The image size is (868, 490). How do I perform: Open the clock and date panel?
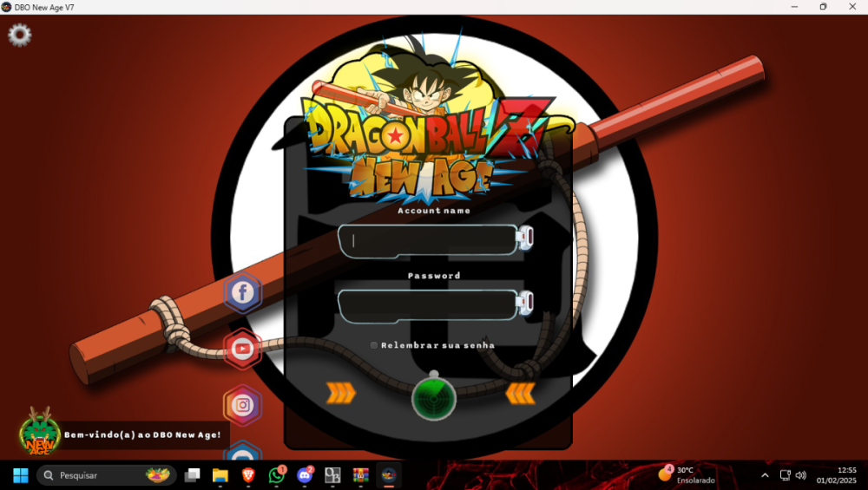click(836, 475)
